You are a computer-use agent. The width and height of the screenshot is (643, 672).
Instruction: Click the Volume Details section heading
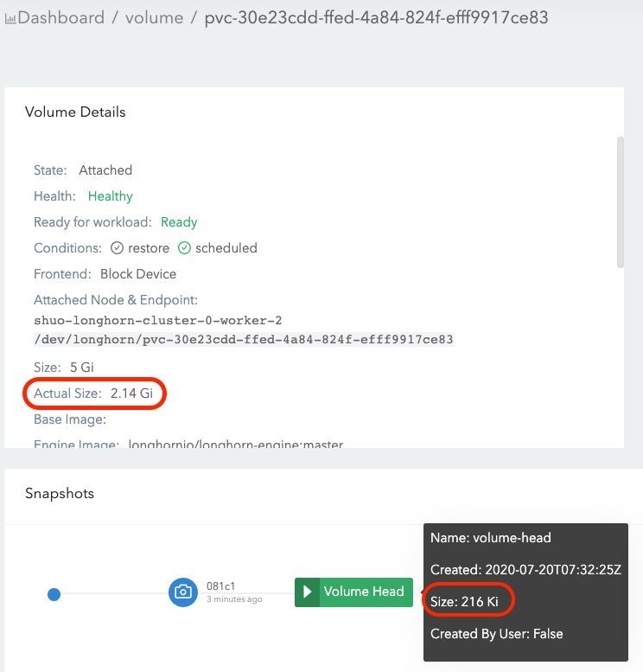point(75,112)
